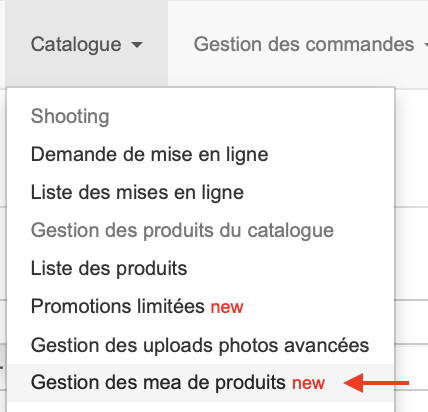Viewport: 428px width, 412px height.
Task: Click the caret arrow beside Catalogue
Action: (x=137, y=45)
